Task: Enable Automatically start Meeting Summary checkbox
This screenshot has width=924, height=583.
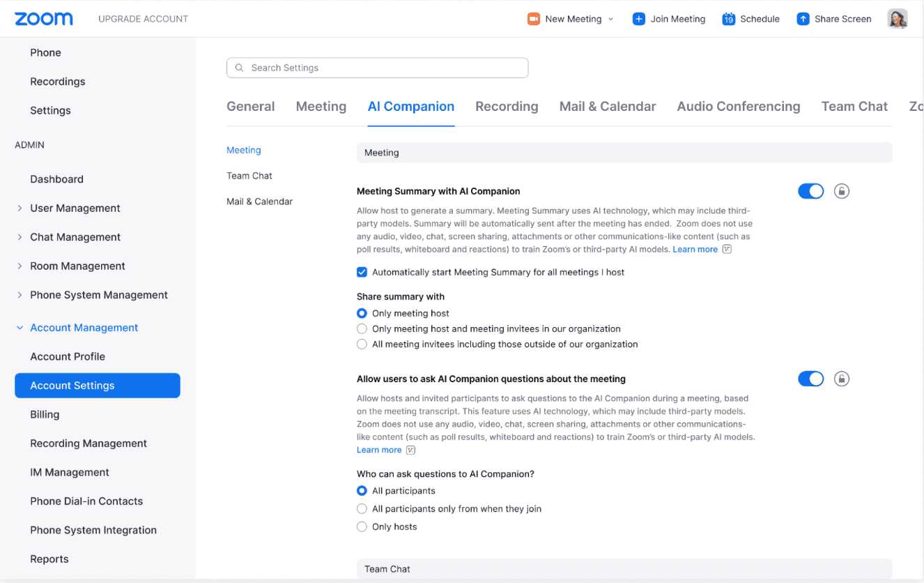Action: click(x=362, y=272)
